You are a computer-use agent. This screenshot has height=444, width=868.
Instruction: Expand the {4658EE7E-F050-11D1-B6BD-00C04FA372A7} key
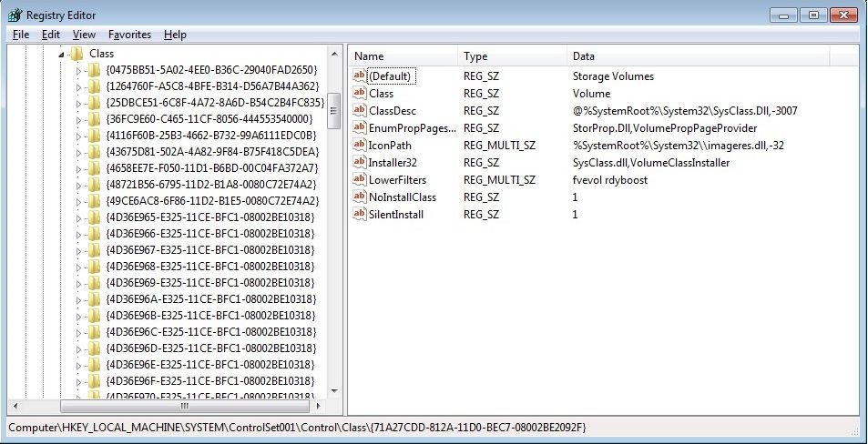[78, 168]
